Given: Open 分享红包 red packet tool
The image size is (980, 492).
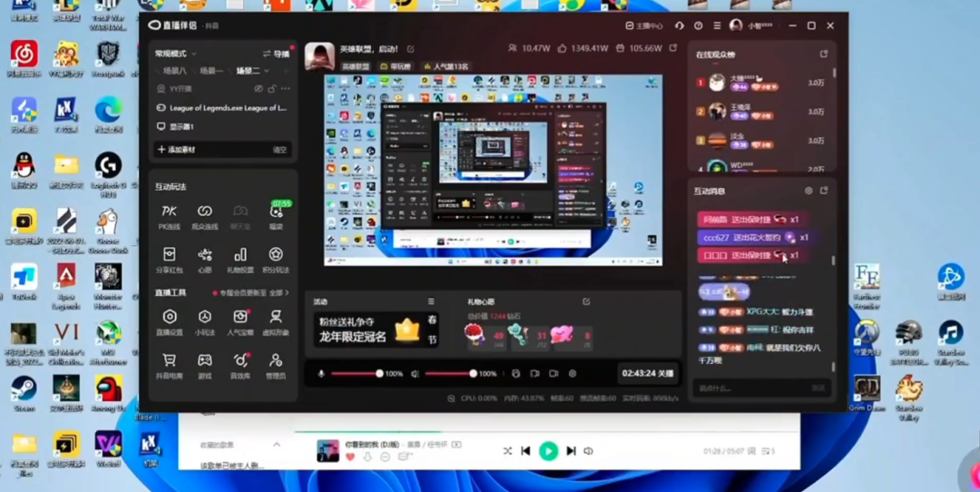Looking at the screenshot, I should (x=169, y=260).
